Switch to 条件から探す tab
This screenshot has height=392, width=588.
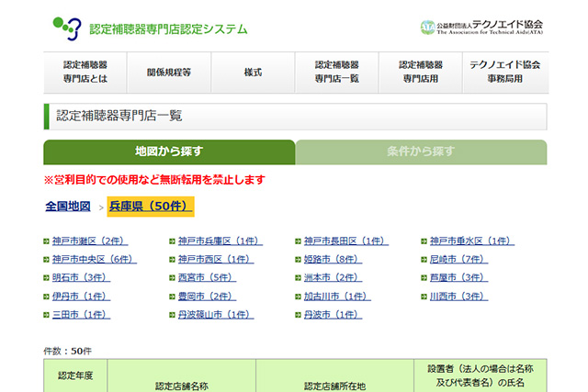point(421,151)
